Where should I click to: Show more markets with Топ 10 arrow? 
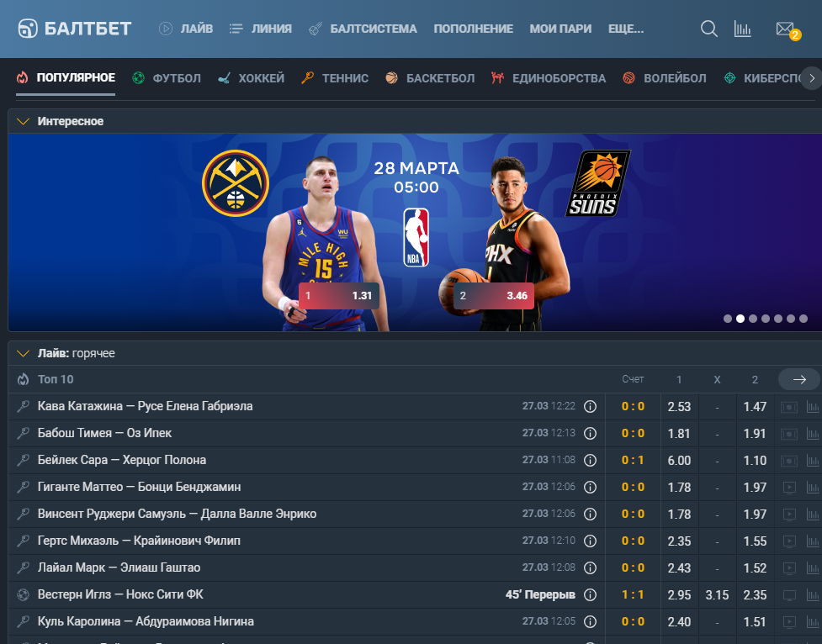(x=799, y=379)
